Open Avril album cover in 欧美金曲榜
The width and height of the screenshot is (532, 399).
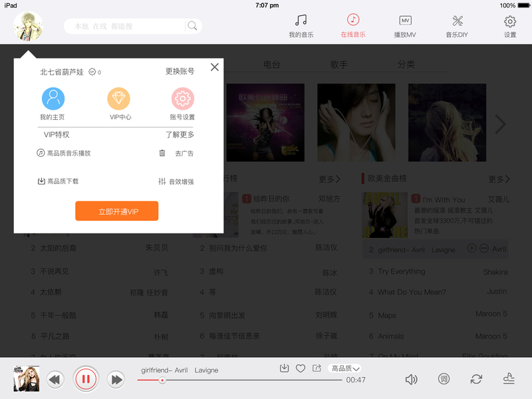click(x=385, y=215)
